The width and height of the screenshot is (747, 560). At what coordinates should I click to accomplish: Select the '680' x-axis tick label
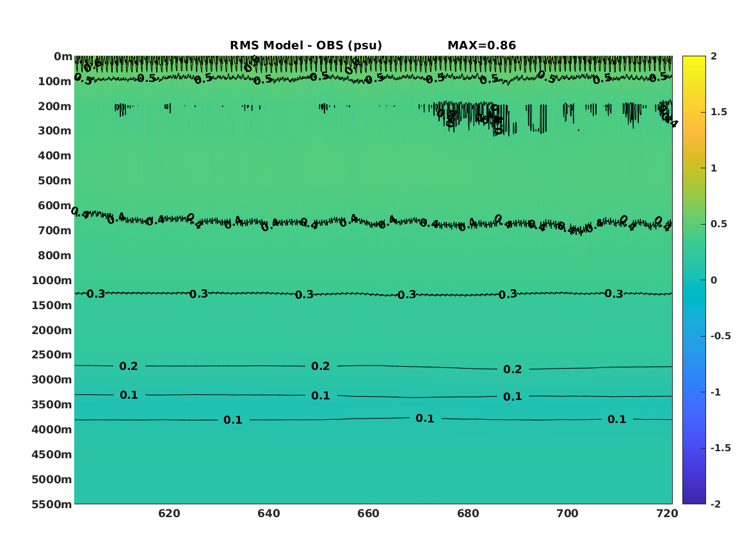(x=468, y=513)
